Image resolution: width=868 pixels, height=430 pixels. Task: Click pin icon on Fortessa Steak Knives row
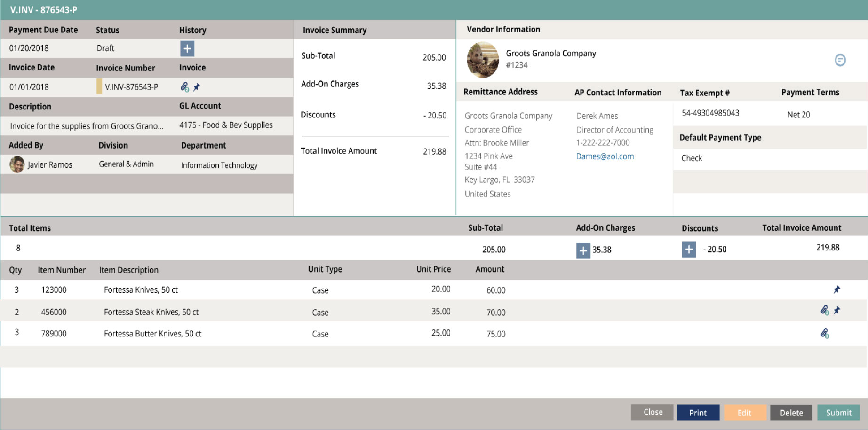point(836,311)
